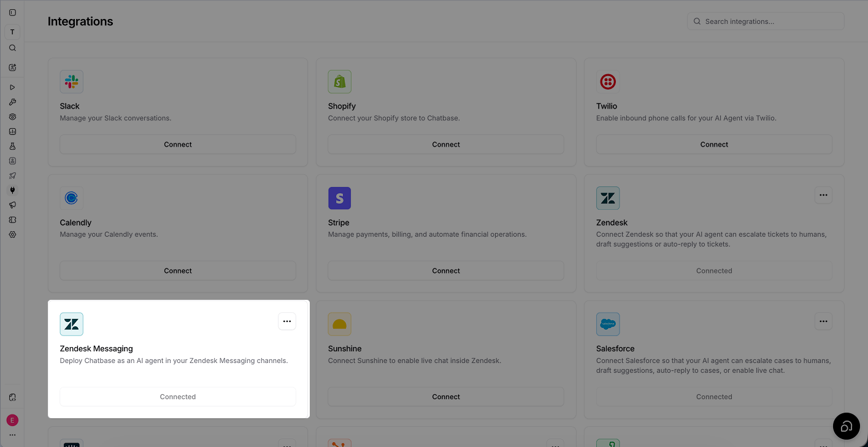This screenshot has width=868, height=447.
Task: Click the Shopify bag logo
Action: [x=340, y=82]
